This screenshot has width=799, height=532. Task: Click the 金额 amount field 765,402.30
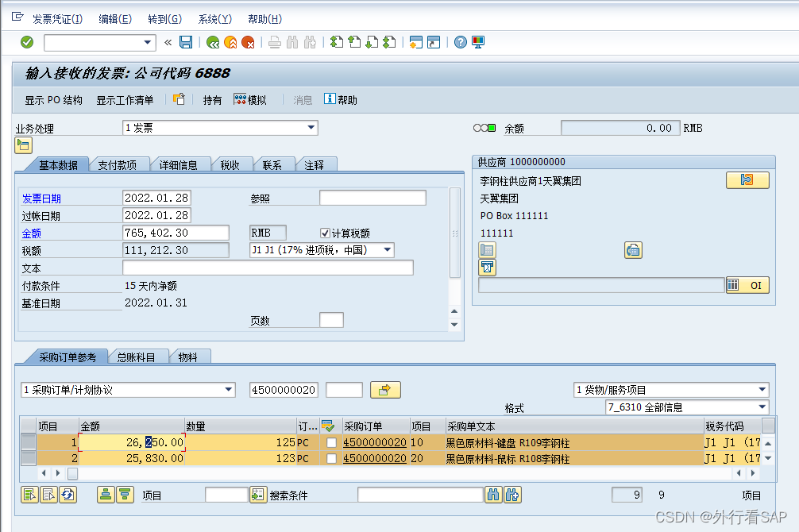tap(176, 233)
